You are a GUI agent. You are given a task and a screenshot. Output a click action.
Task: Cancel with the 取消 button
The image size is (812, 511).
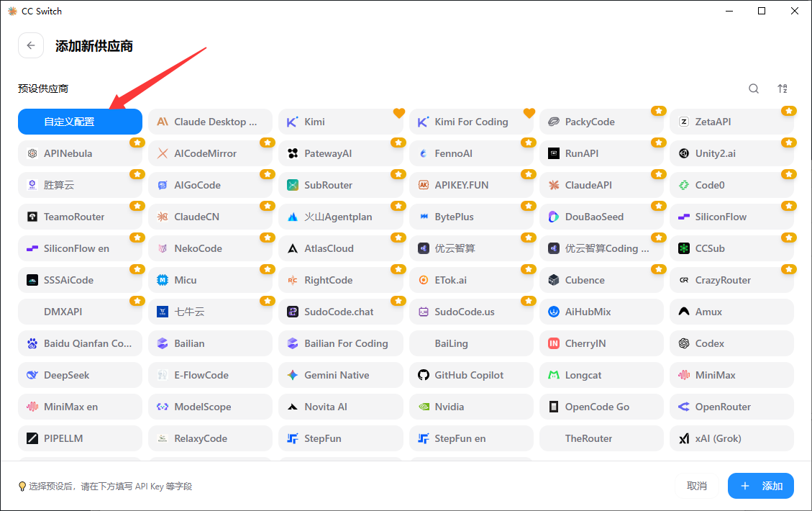tap(696, 486)
